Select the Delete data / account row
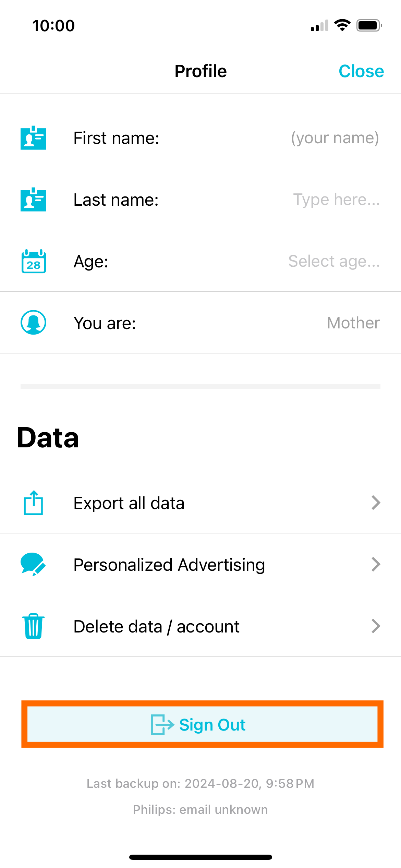This screenshot has height=868, width=401. point(200,626)
